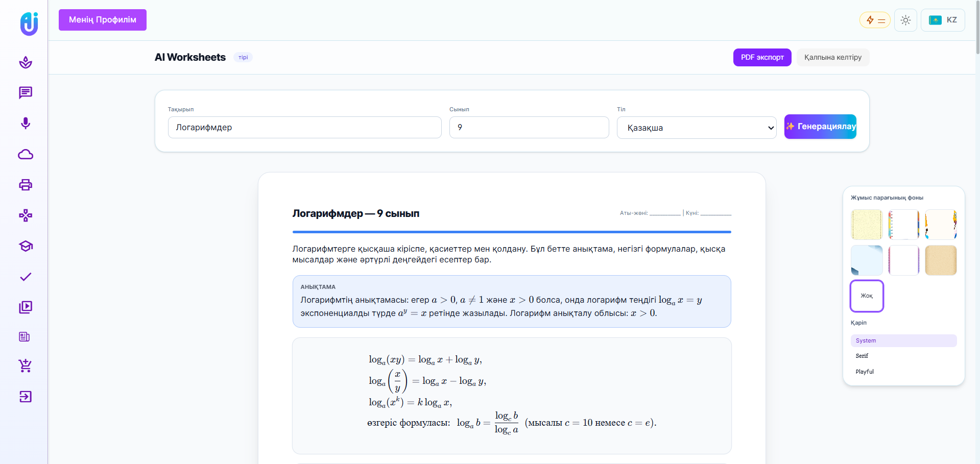This screenshot has width=980, height=464.
Task: Toggle the light theme sun button
Action: coord(905,20)
